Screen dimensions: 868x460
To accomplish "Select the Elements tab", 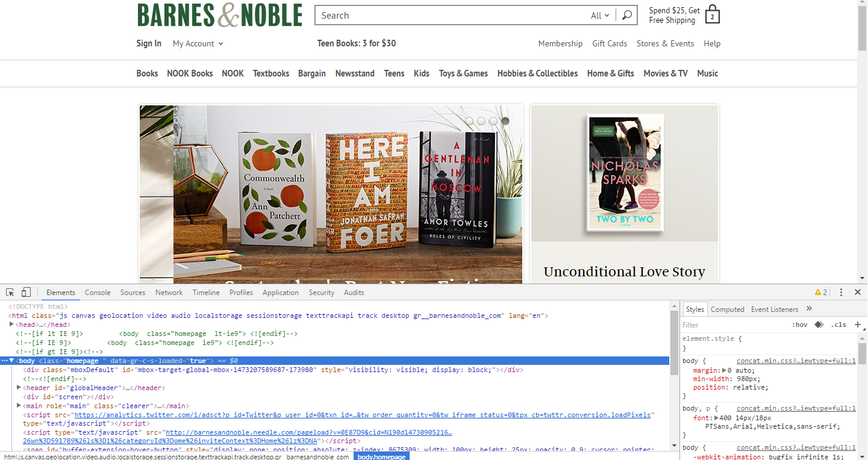I will pos(60,292).
